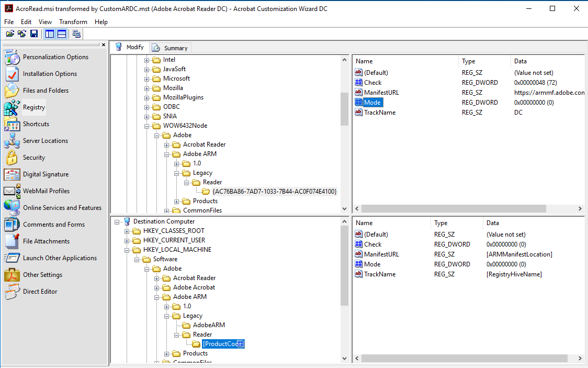Click the Save icon in the toolbar

pyautogui.click(x=34, y=34)
